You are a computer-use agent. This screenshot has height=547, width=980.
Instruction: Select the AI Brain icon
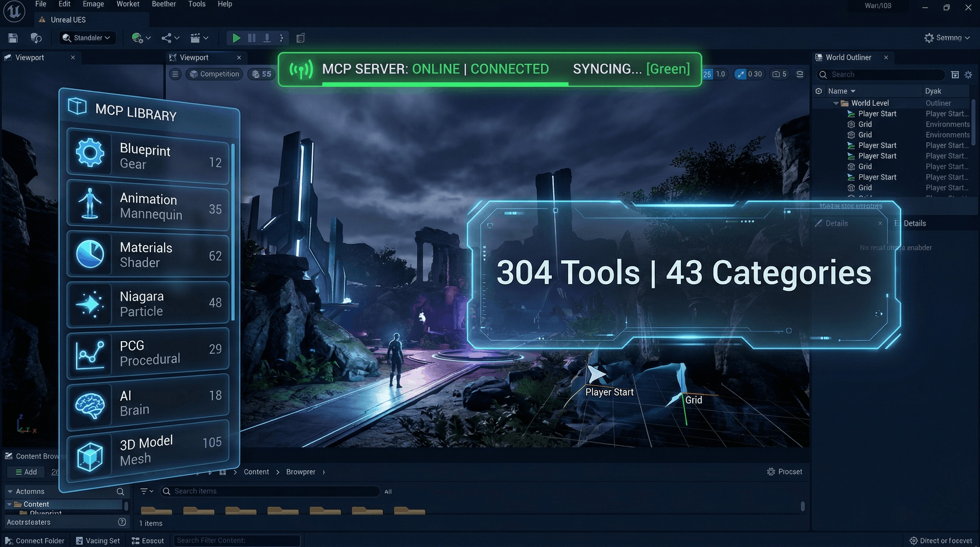pos(90,406)
